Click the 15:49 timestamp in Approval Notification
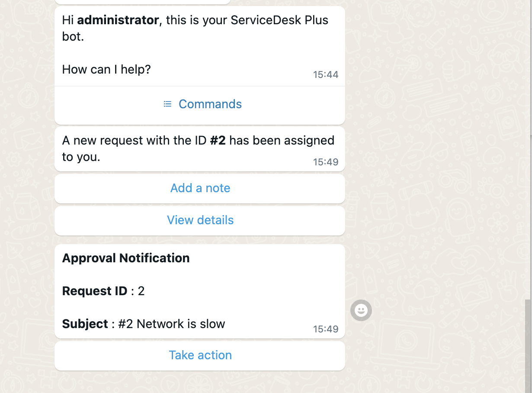This screenshot has height=393, width=532. 326,329
